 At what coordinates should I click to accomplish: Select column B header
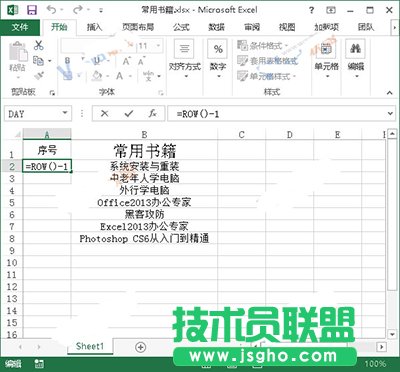point(144,135)
